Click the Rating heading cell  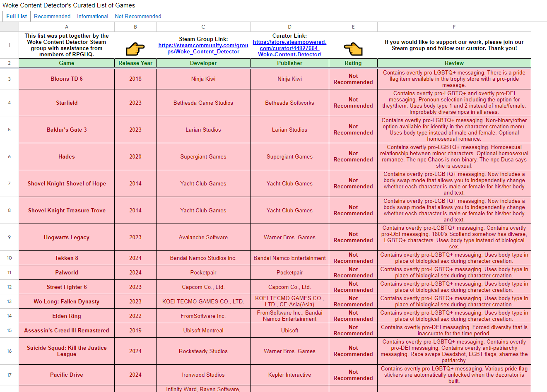pos(353,63)
